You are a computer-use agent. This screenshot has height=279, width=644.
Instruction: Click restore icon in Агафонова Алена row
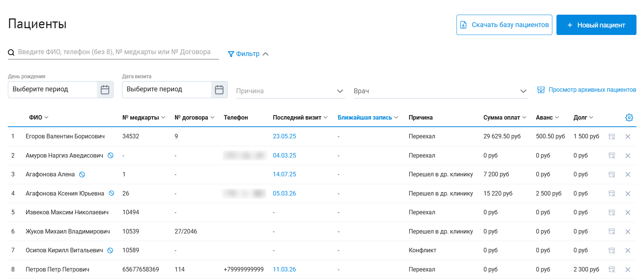612,174
